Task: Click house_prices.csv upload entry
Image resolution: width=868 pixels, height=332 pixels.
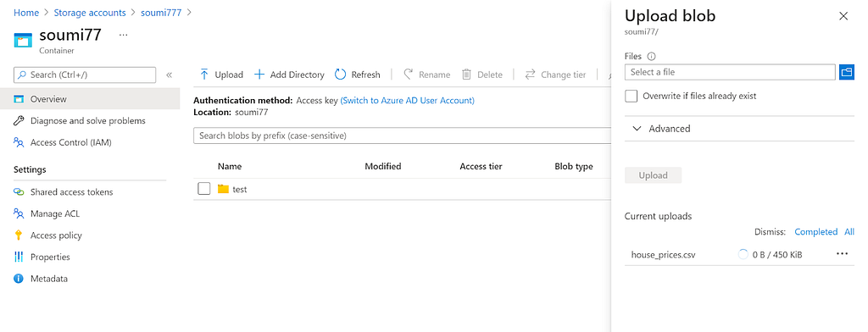Action: point(663,255)
